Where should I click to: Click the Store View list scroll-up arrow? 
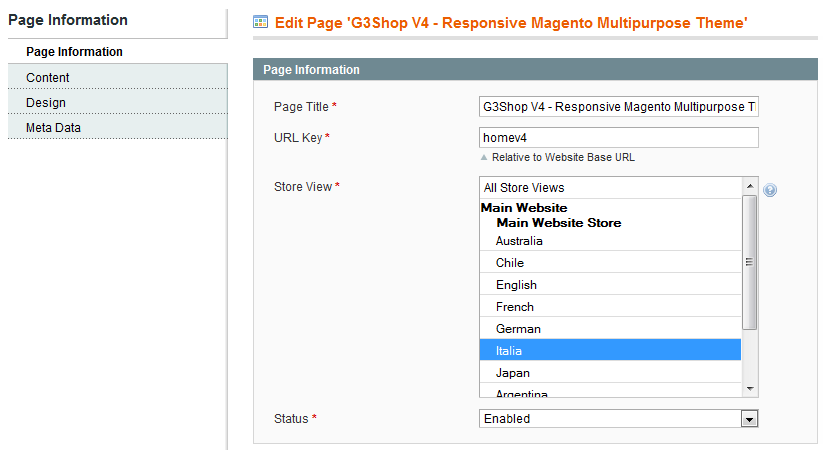click(x=750, y=186)
